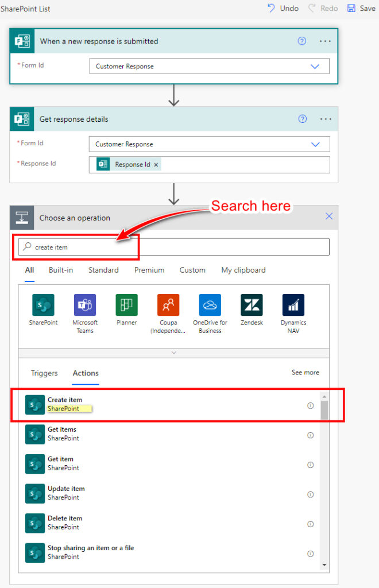Click the Undo icon in the top bar

point(271,8)
